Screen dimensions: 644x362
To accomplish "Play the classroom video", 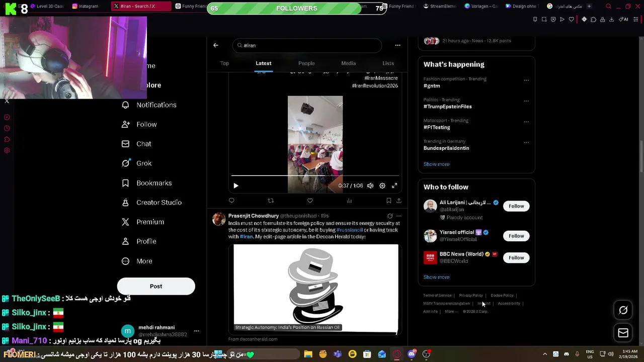I will tap(236, 186).
